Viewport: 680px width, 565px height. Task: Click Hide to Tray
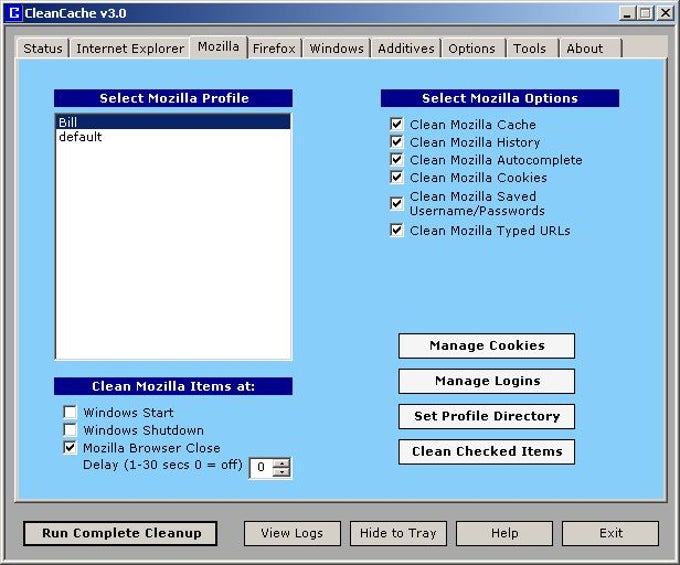398,533
